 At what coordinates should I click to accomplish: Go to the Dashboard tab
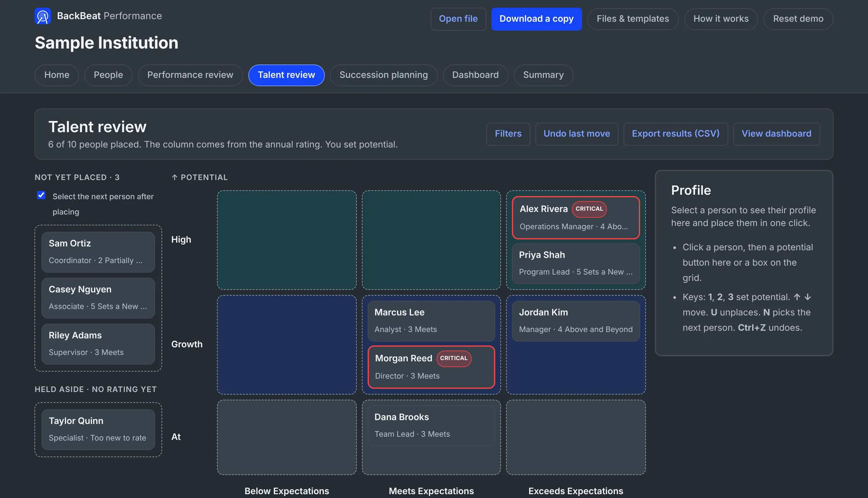tap(475, 75)
